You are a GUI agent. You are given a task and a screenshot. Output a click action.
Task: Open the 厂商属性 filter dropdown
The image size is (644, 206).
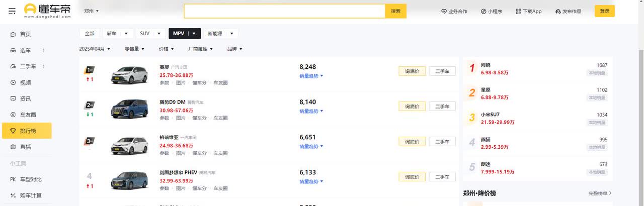click(x=200, y=49)
